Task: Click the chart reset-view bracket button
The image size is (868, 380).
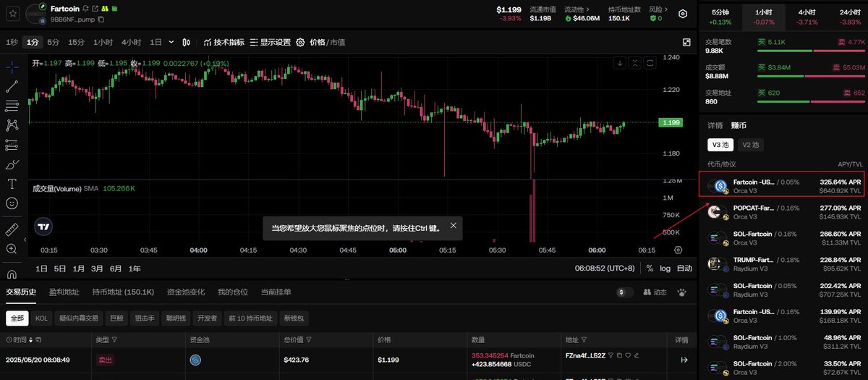Action: pyautogui.click(x=650, y=63)
